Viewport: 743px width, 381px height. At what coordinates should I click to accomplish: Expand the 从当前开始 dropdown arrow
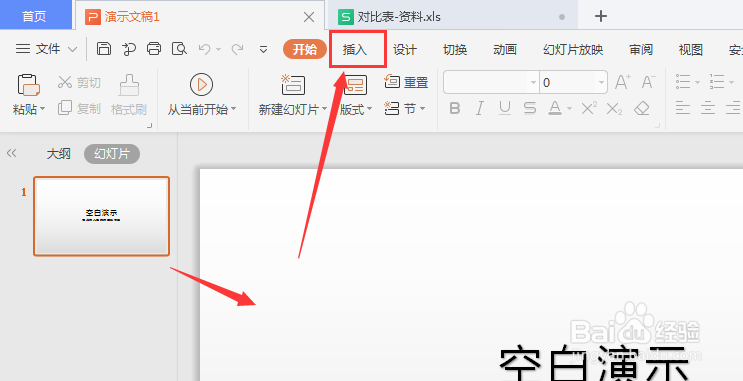tap(233, 109)
